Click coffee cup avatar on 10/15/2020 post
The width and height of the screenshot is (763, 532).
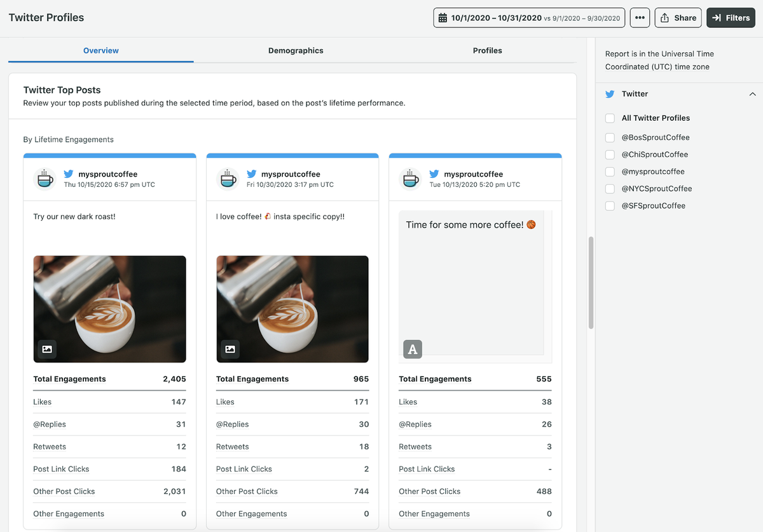(x=45, y=179)
